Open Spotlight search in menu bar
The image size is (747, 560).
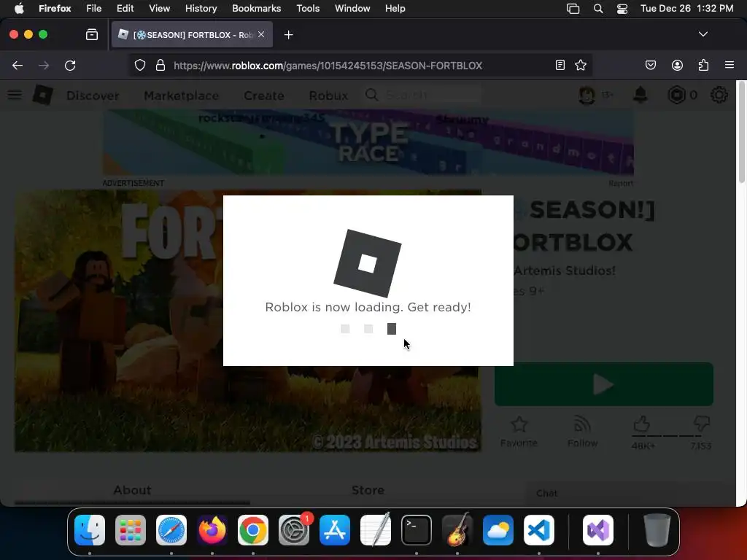pyautogui.click(x=598, y=8)
